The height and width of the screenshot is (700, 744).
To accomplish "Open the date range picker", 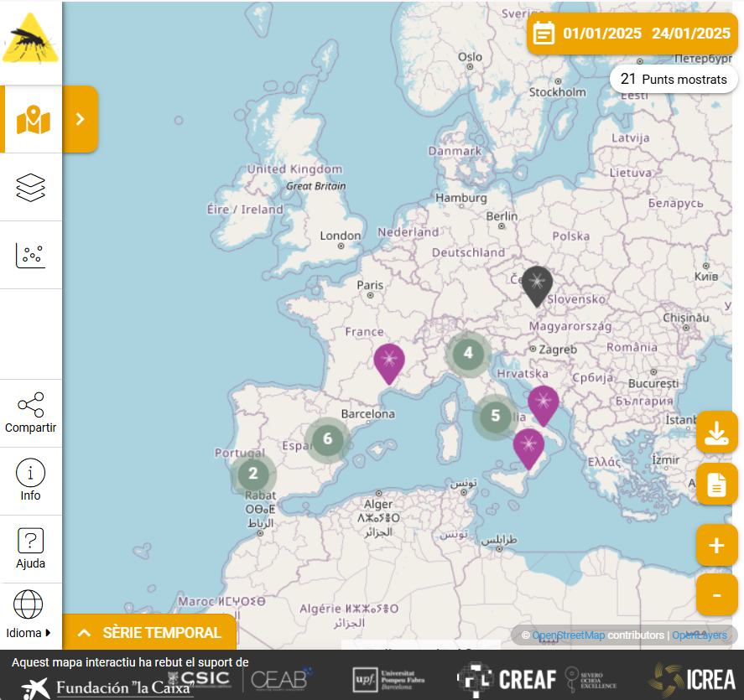I will (633, 34).
